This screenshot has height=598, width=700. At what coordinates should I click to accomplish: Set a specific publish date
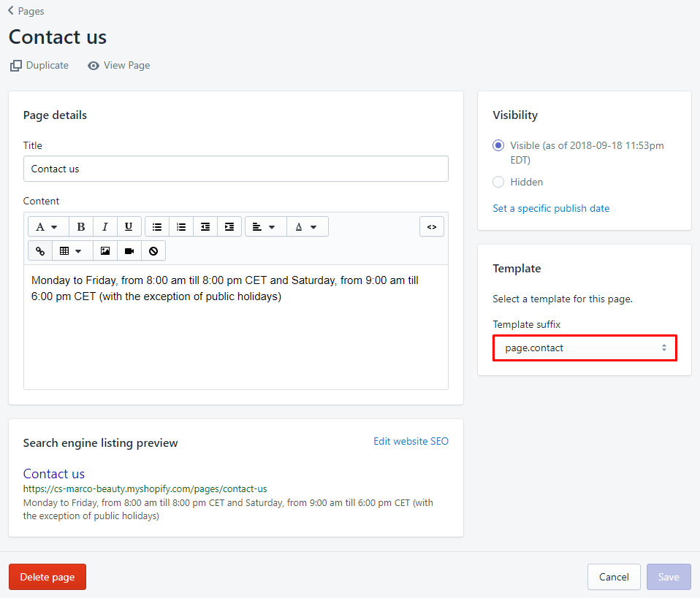click(551, 208)
